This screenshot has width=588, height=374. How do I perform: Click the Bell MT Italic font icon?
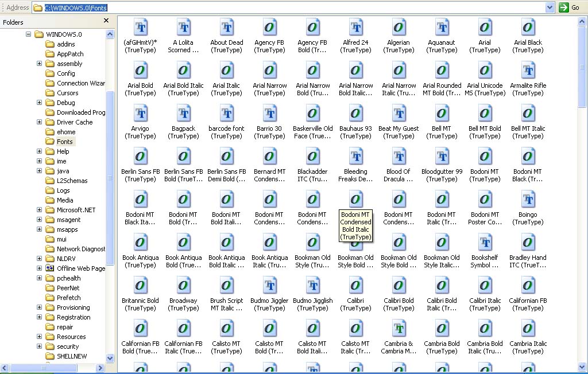(528, 113)
